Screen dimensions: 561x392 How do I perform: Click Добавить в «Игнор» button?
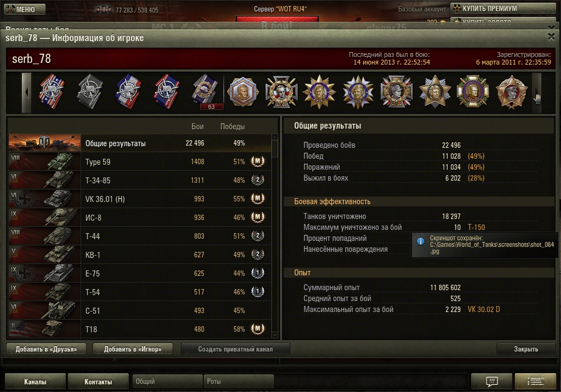[x=133, y=349]
